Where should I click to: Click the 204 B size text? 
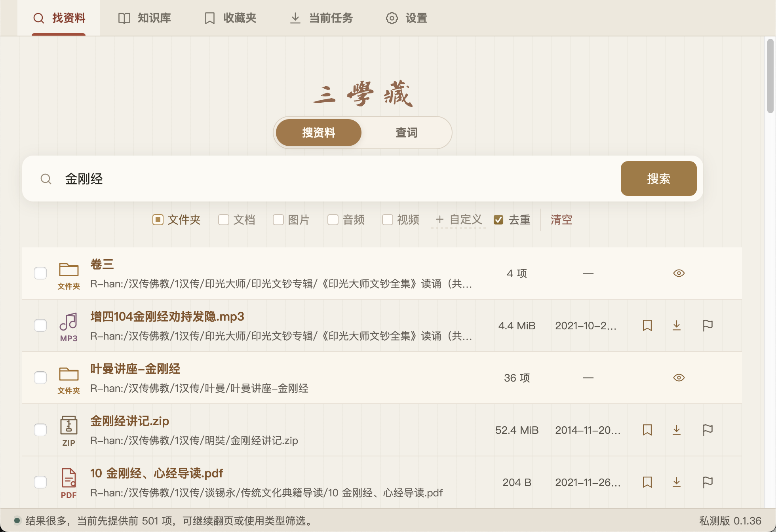[x=517, y=482]
